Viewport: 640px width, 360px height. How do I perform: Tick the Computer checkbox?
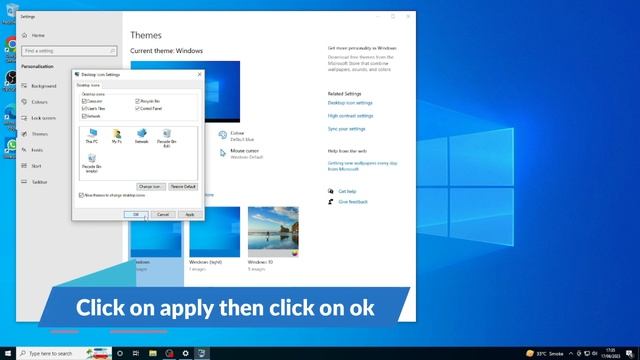(x=84, y=101)
